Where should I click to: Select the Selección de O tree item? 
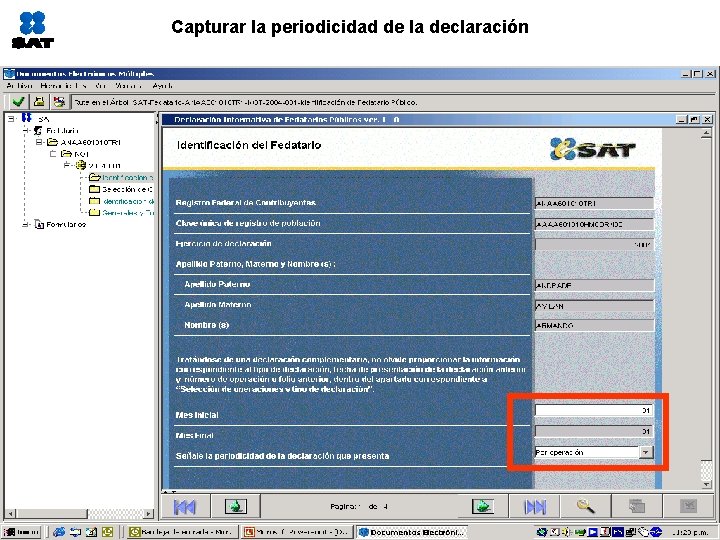pos(128,189)
